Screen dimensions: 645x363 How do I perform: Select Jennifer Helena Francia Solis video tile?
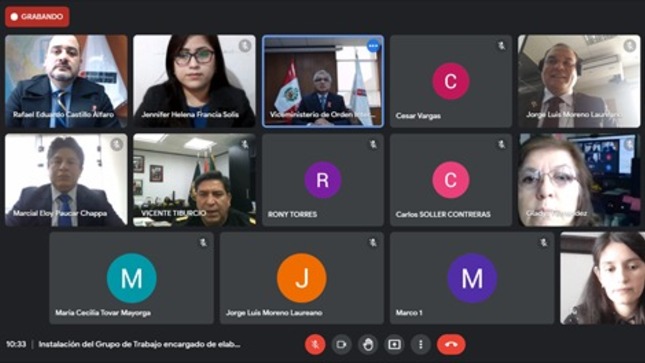coord(194,81)
